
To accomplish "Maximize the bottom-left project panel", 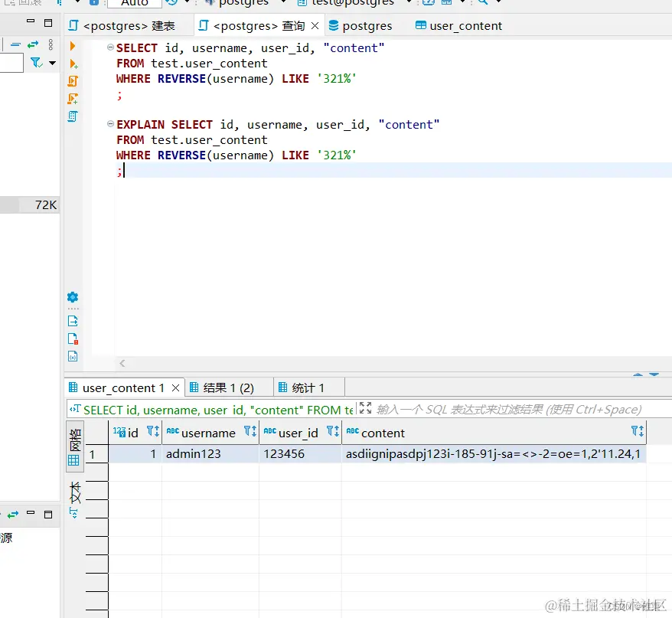I will point(48,514).
